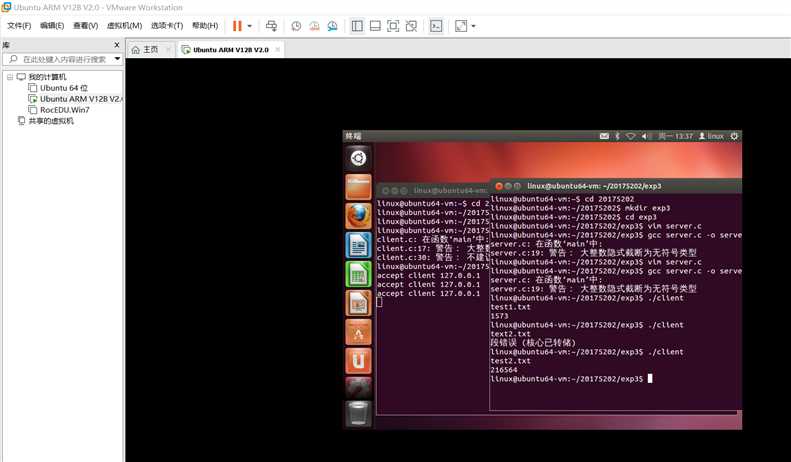
Task: Take a snapshot using the clock snapshot icon
Action: (x=296, y=26)
